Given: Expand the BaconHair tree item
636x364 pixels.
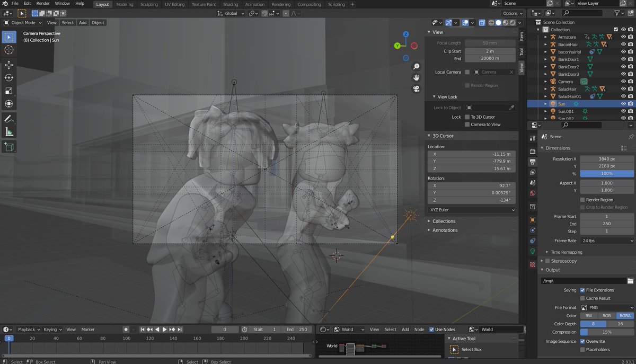Looking at the screenshot, I should [545, 45].
